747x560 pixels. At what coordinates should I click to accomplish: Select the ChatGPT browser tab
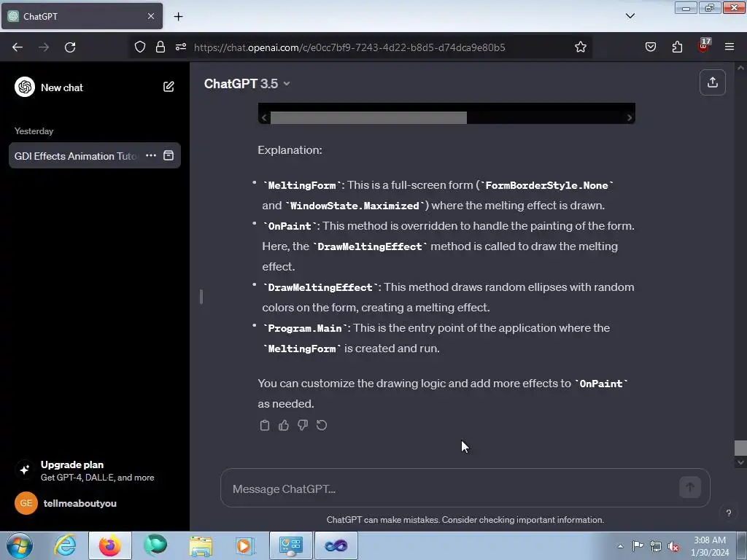point(82,16)
